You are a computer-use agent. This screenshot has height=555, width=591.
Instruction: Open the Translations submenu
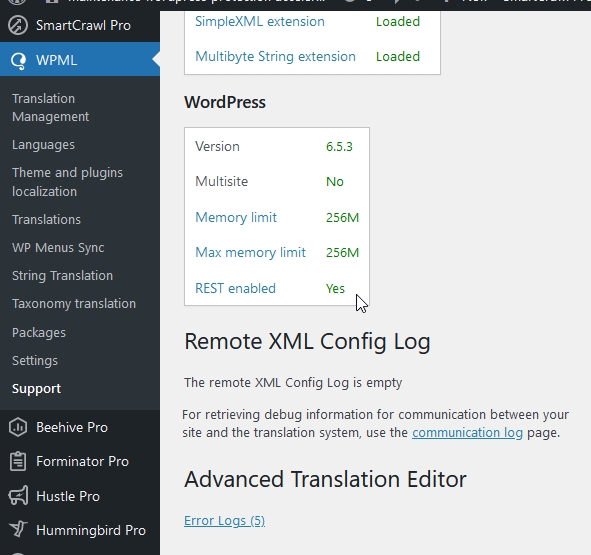[46, 219]
